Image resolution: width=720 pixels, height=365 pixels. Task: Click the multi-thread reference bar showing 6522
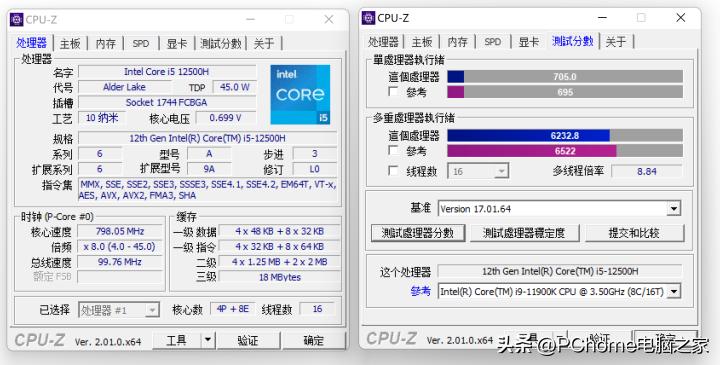pos(565,151)
